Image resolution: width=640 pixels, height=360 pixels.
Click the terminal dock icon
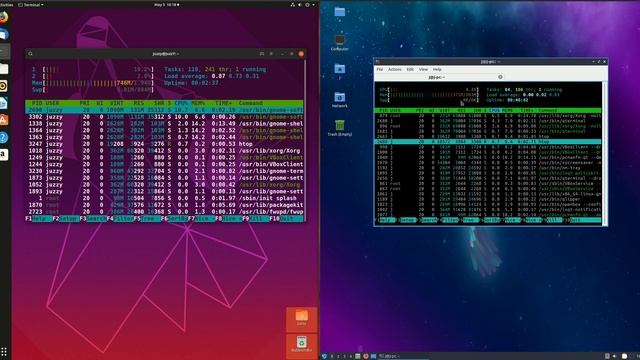pos(4,52)
